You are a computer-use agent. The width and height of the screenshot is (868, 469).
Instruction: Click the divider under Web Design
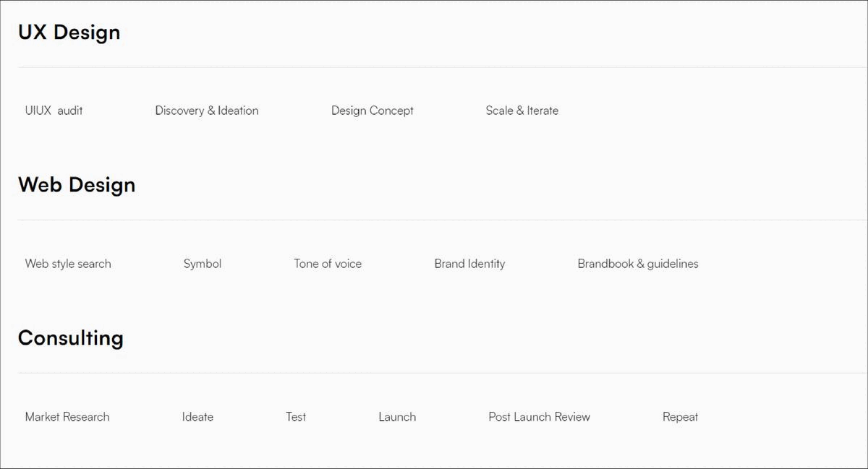(x=443, y=220)
